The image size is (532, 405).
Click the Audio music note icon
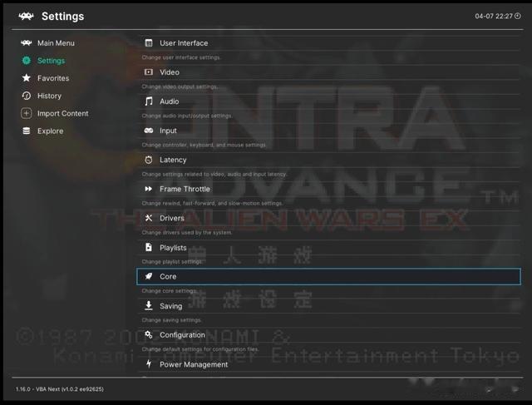pos(149,101)
